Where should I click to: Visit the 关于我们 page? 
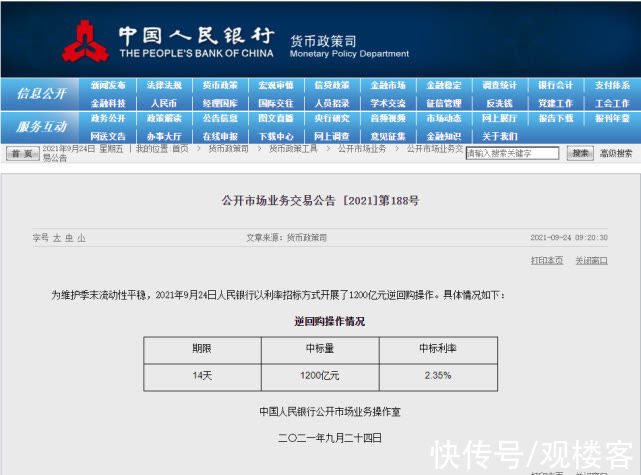point(500,136)
